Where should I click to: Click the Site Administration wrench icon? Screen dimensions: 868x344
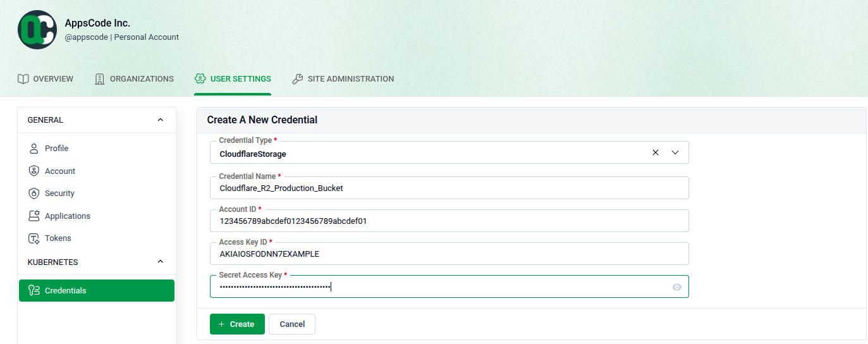tap(297, 79)
